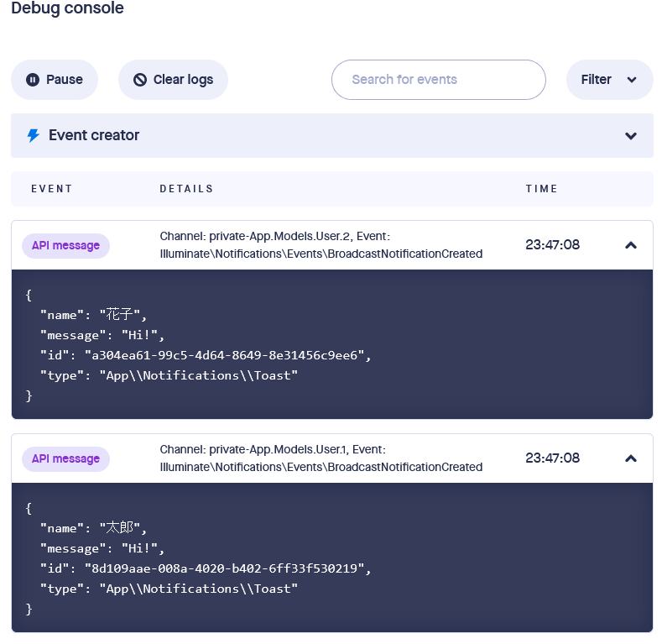Click the User.2 channel details text
The image size is (662, 644).
[x=321, y=245]
